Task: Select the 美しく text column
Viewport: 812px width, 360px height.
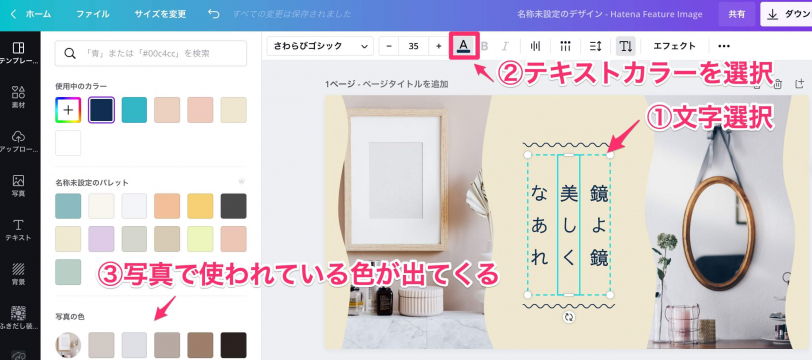Action: (569, 225)
